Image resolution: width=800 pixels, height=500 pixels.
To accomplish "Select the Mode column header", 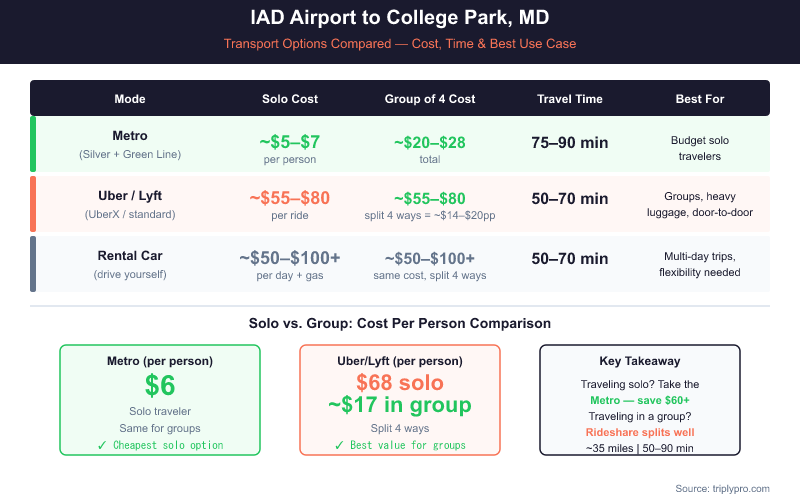I will [130, 99].
